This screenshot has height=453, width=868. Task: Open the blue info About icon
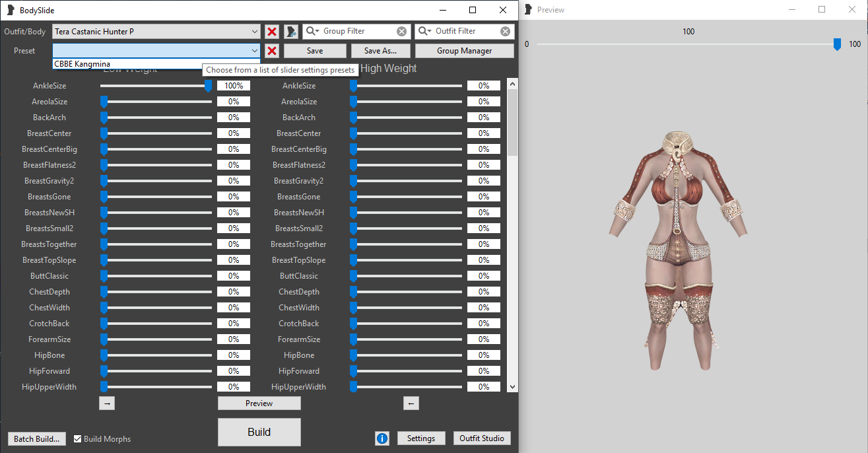pyautogui.click(x=382, y=438)
